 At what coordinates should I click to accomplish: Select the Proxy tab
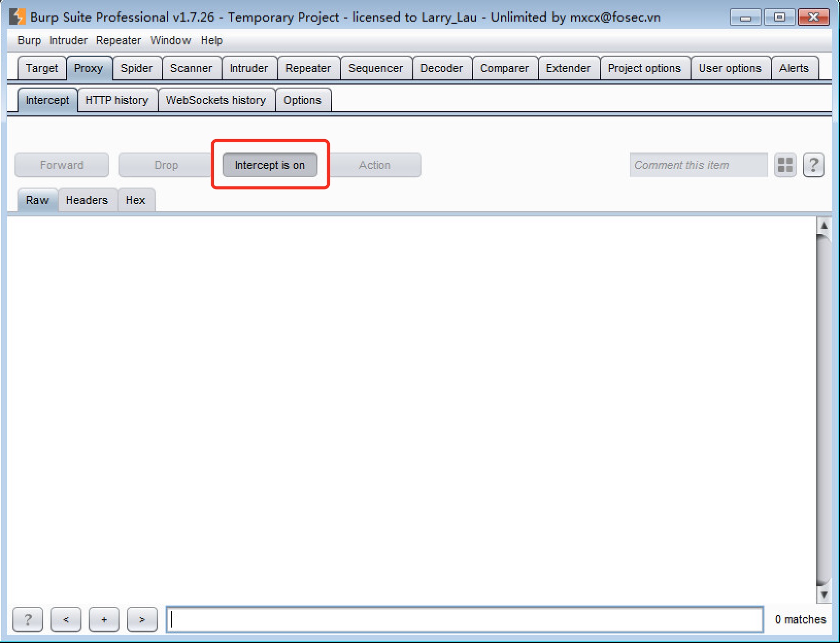89,68
